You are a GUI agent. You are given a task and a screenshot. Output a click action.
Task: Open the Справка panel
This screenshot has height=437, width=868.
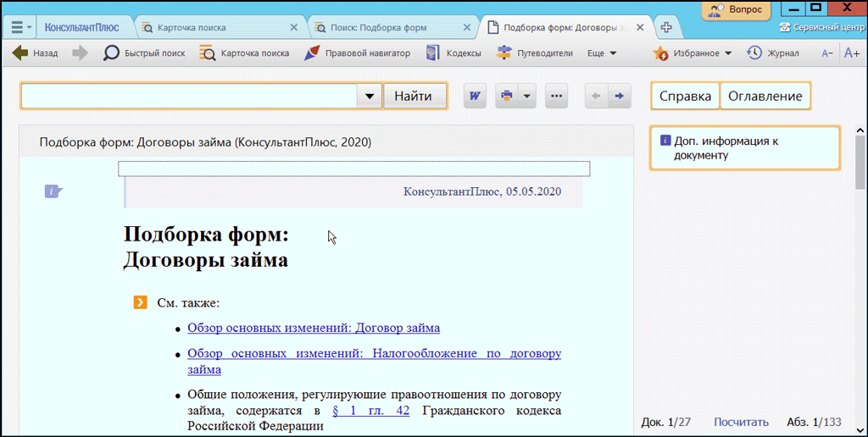click(x=685, y=97)
